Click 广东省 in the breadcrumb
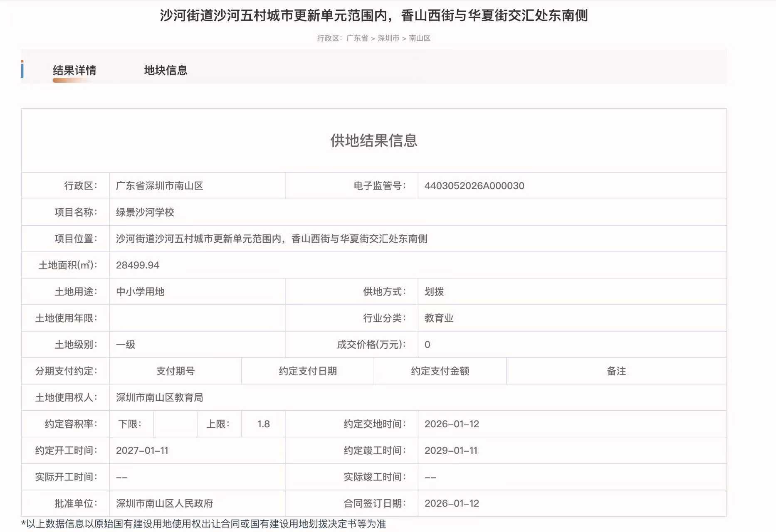776x532 pixels. [x=357, y=38]
